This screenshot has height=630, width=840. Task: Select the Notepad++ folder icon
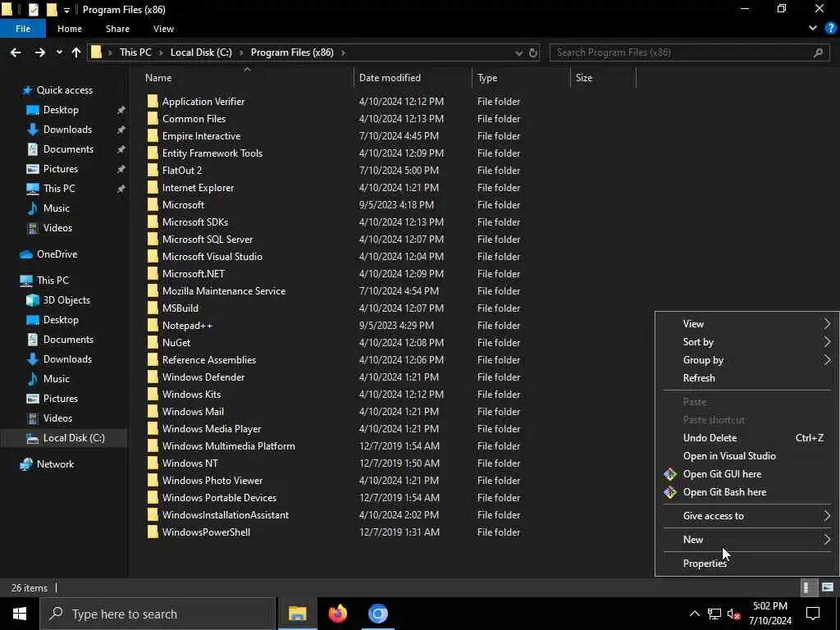pos(153,325)
